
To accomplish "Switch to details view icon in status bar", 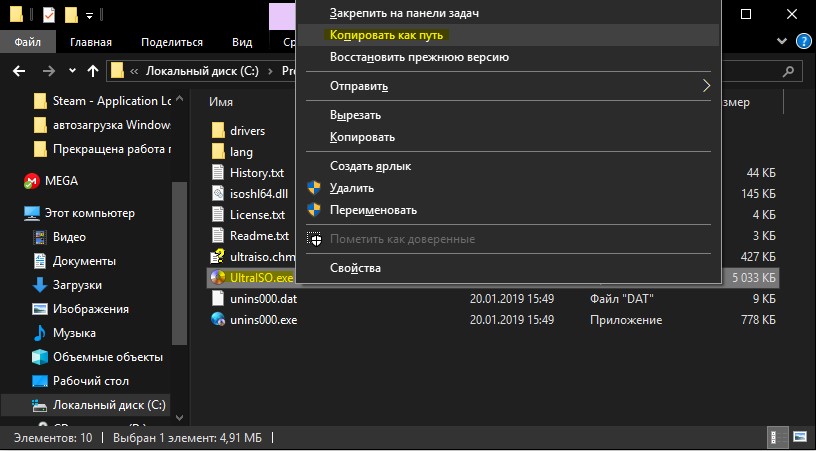I will 777,437.
